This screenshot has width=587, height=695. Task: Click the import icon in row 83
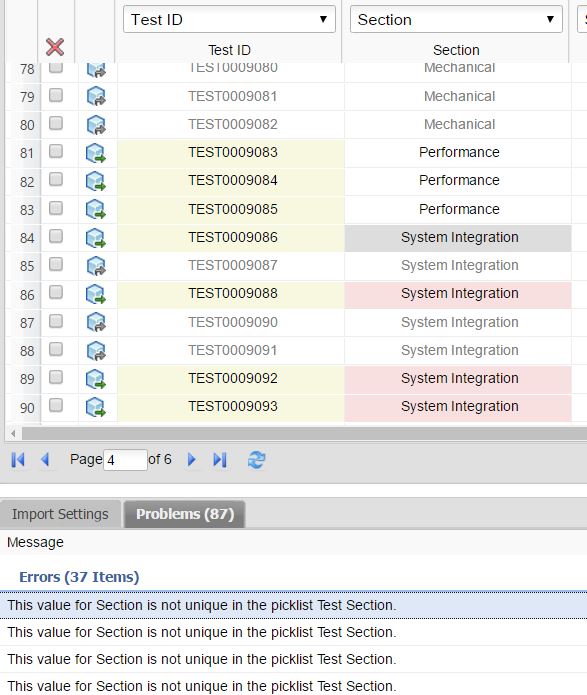pyautogui.click(x=96, y=209)
